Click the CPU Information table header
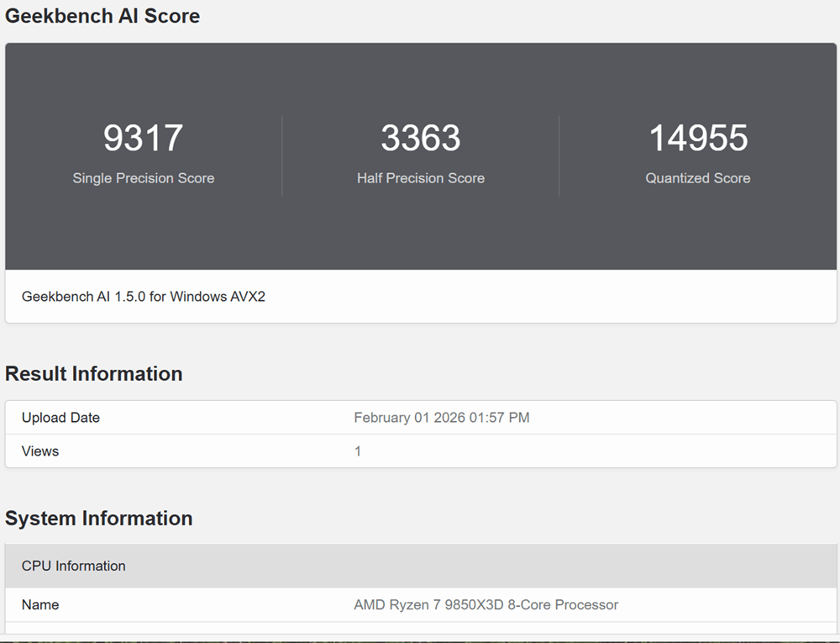 pyautogui.click(x=74, y=566)
